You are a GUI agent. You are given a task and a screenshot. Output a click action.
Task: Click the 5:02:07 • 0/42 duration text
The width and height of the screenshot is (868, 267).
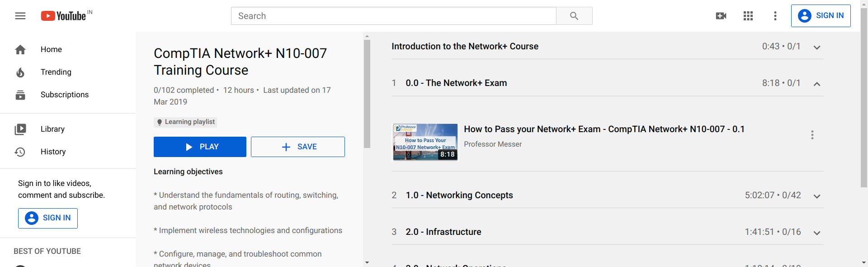773,195
